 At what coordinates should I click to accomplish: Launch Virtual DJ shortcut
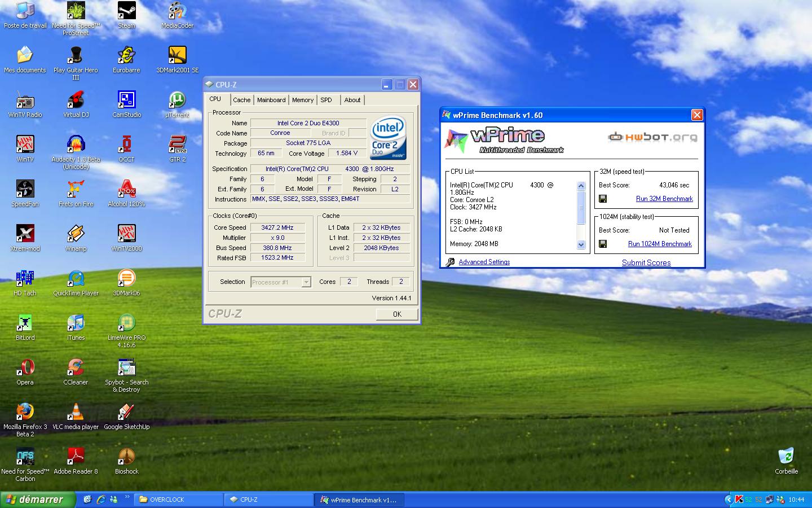pos(76,104)
